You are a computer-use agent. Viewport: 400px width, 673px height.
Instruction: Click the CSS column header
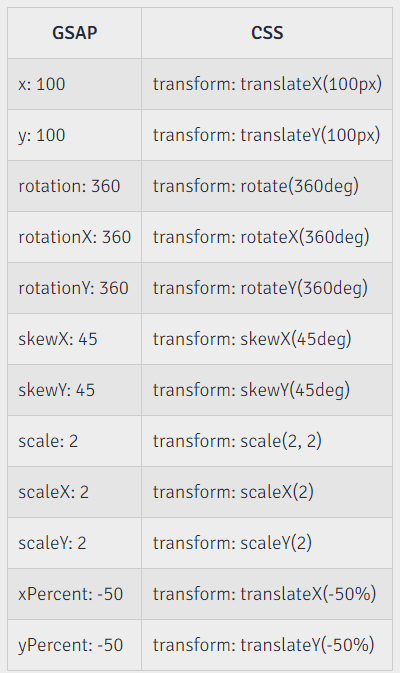click(x=267, y=33)
